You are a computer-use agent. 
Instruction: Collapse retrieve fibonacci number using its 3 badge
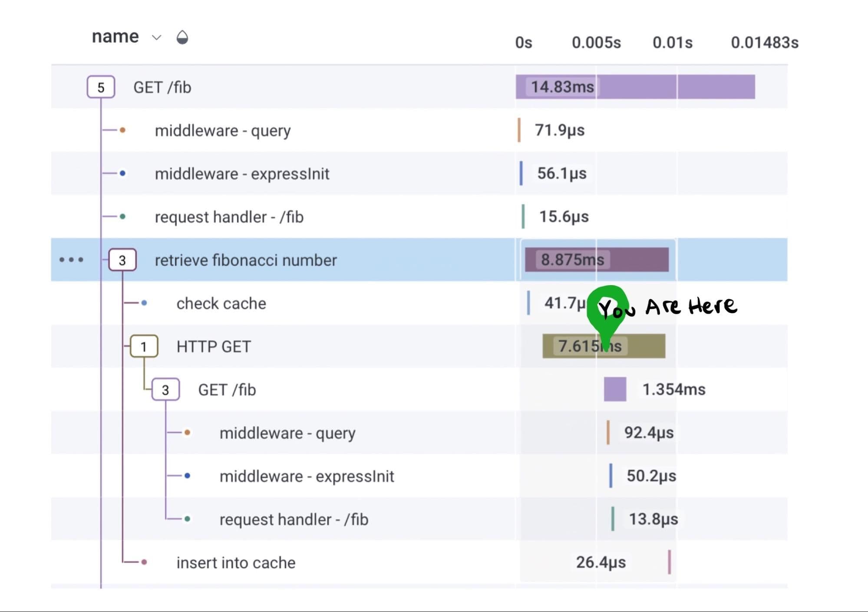point(122,260)
